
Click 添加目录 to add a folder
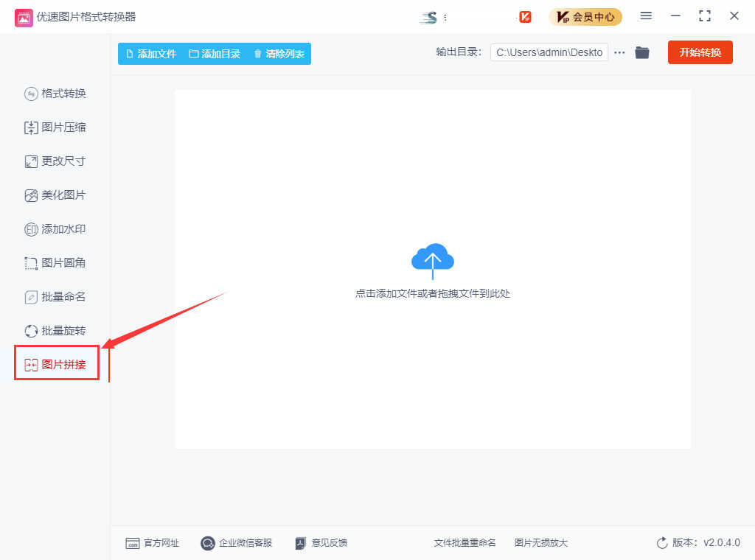(215, 54)
